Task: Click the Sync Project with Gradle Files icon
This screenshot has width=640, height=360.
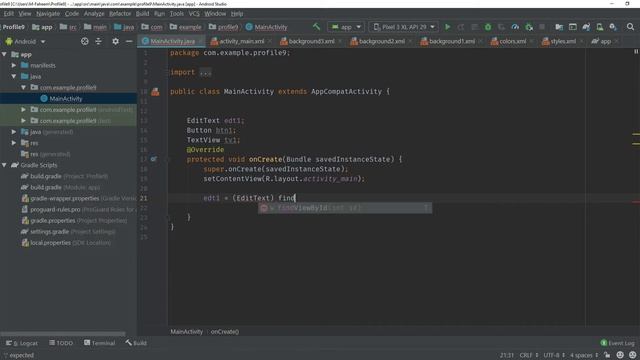Action: pyautogui.click(x=586, y=27)
